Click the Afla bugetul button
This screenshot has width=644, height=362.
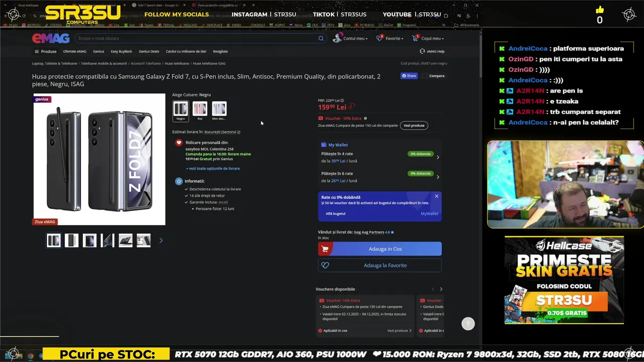pos(336,214)
